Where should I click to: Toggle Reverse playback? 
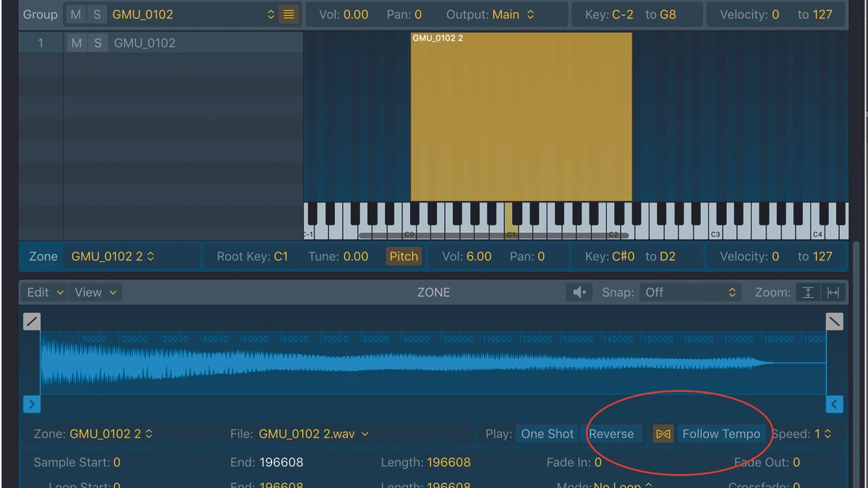pyautogui.click(x=613, y=434)
